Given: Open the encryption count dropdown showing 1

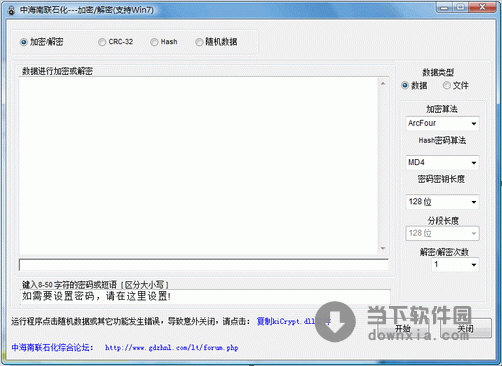Looking at the screenshot, I should pyautogui.click(x=455, y=265).
